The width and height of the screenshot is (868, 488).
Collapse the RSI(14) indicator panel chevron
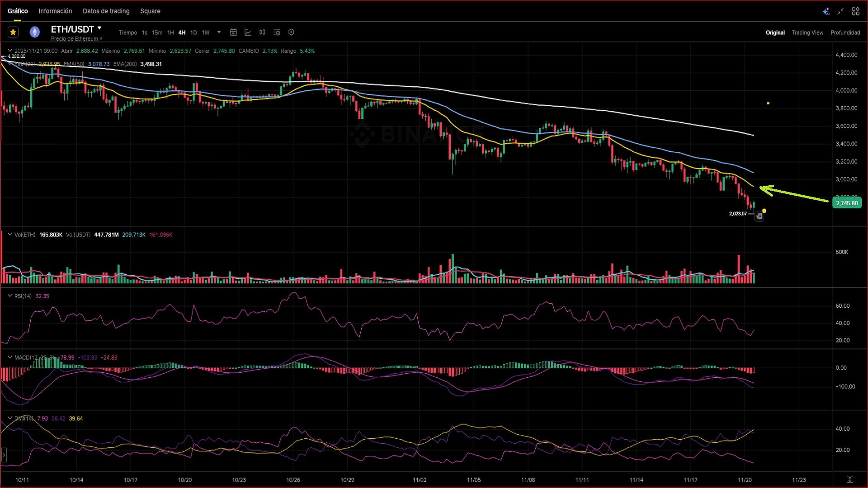click(9, 296)
